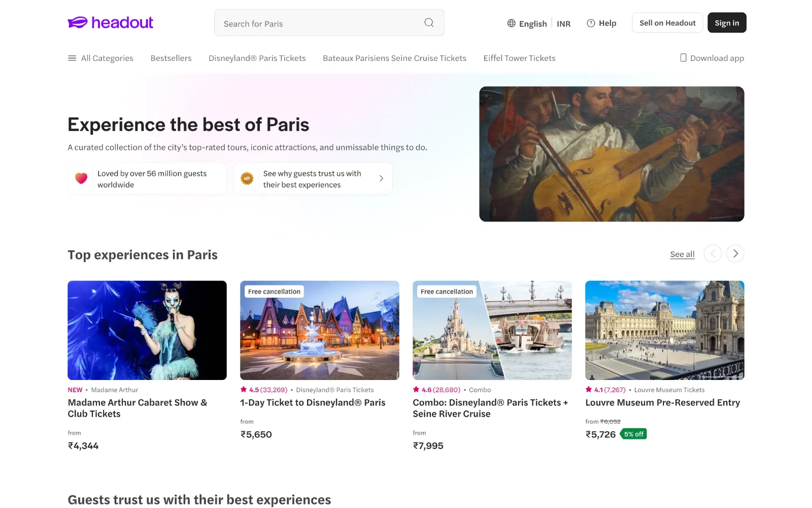Click the ₹7,995 price text
The height and width of the screenshot is (508, 812).
[428, 446]
